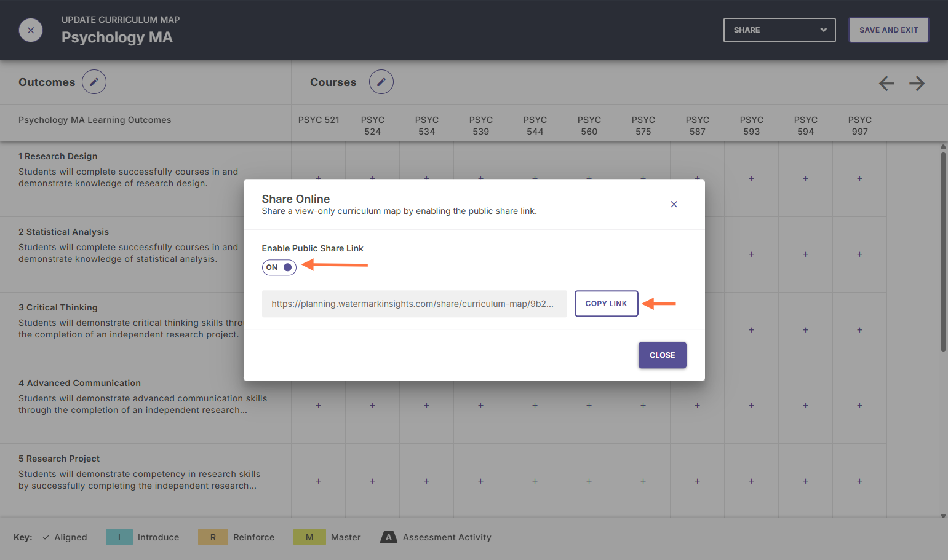
Task: Click the "Psychology MA Learning Outcomes" heading
Action: 95,120
